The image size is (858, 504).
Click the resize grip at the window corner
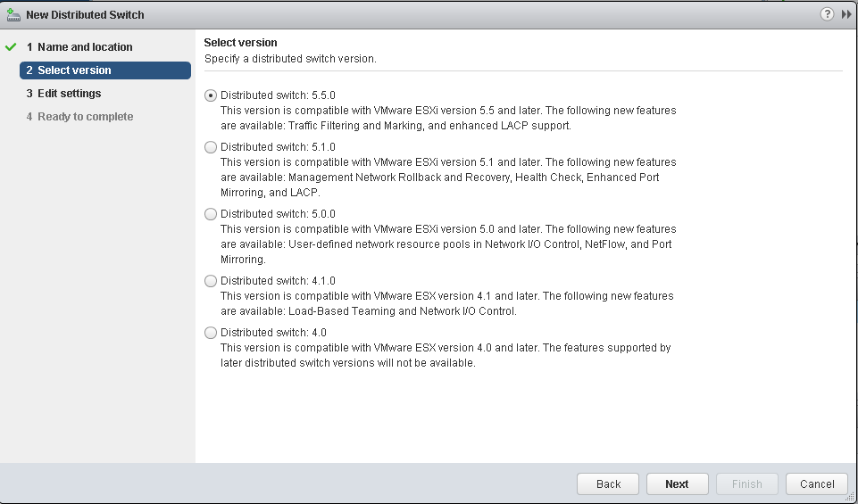coord(852,498)
